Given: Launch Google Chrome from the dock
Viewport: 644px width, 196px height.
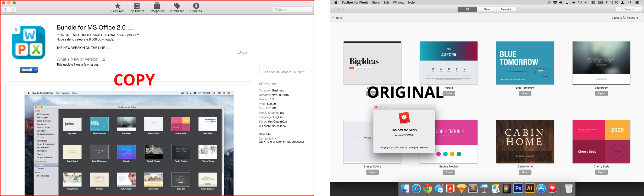Looking at the screenshot, I should click(x=428, y=188).
